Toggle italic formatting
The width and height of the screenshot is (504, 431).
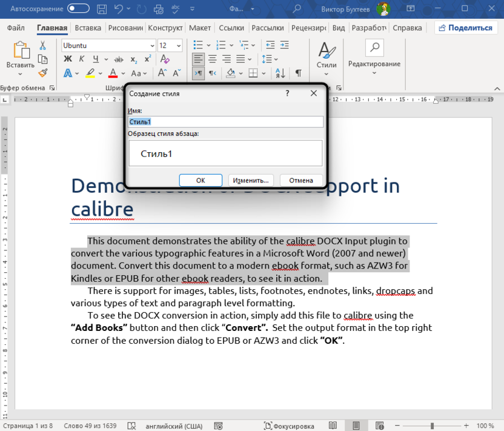coord(81,58)
